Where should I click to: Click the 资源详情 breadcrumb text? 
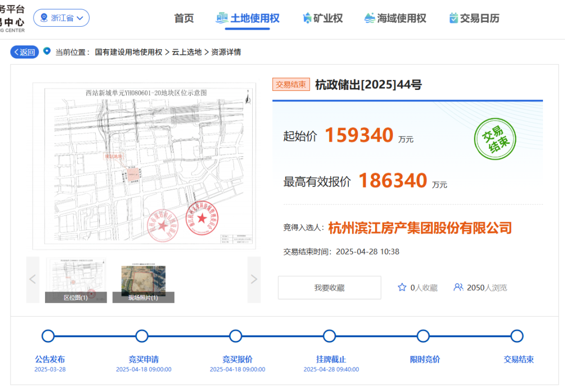(x=226, y=52)
